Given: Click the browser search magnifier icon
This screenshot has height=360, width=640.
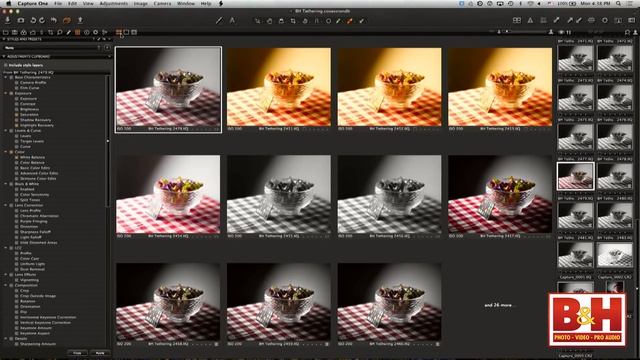Looking at the screenshot, I should (627, 32).
